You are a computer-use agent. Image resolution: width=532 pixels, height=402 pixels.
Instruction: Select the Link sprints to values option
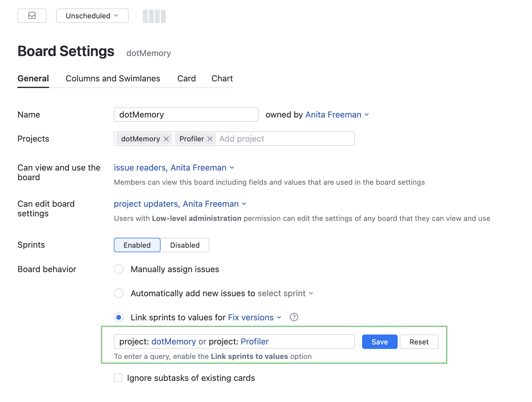tap(119, 317)
